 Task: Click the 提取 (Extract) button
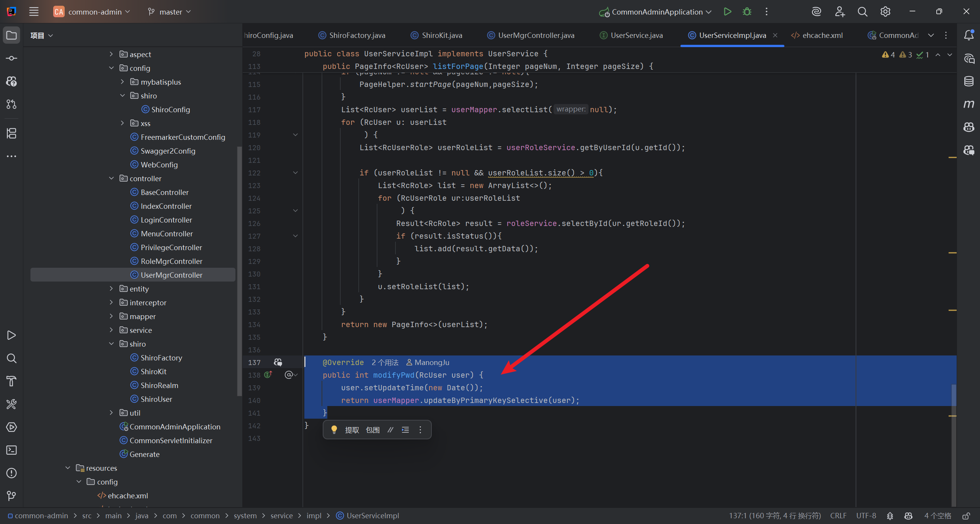click(352, 430)
